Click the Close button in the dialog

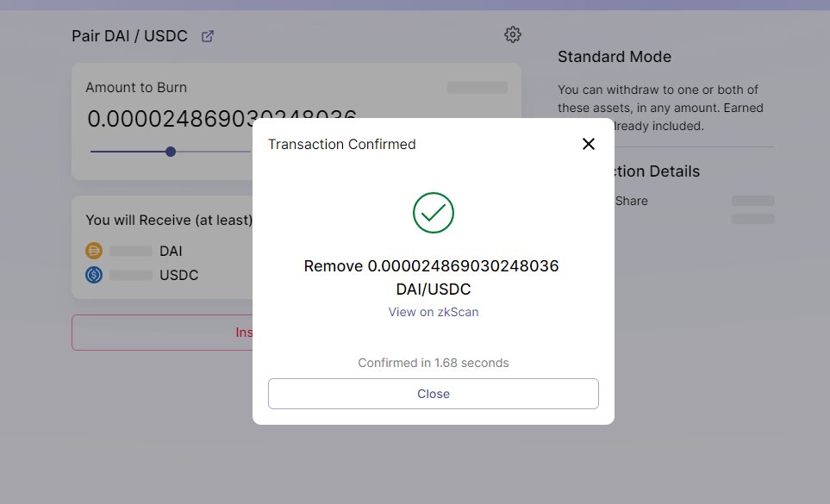(433, 394)
